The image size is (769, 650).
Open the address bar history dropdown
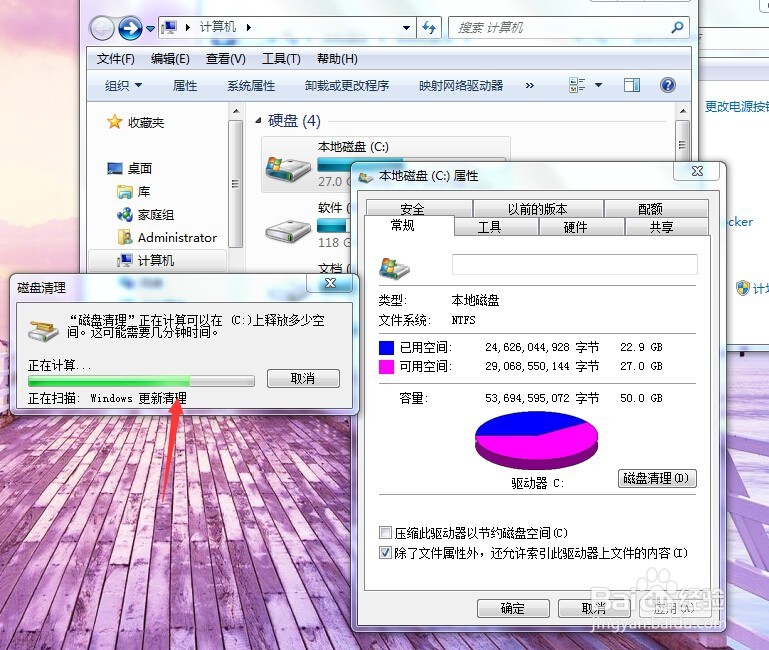pos(406,27)
